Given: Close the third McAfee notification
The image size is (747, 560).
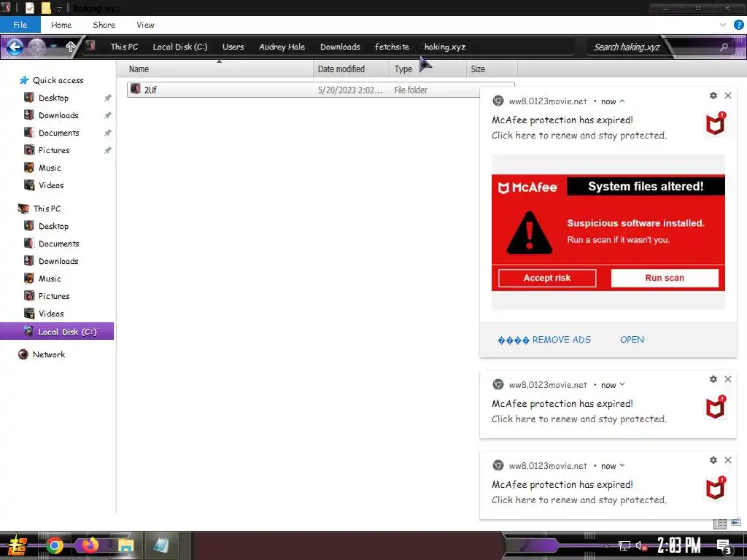Looking at the screenshot, I should click(728, 460).
